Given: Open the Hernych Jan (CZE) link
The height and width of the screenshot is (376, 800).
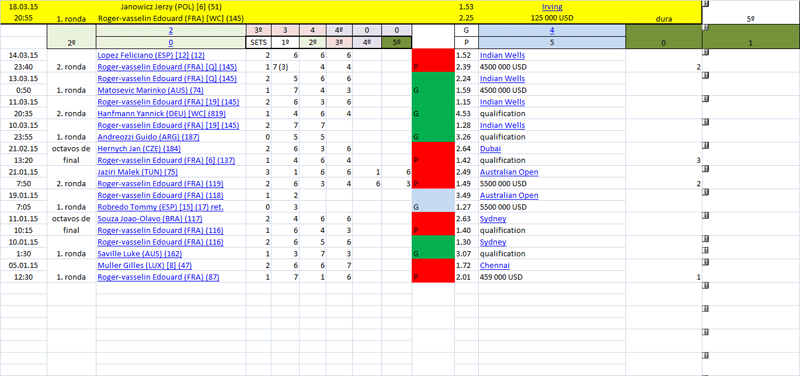Looking at the screenshot, I should coord(139,149).
